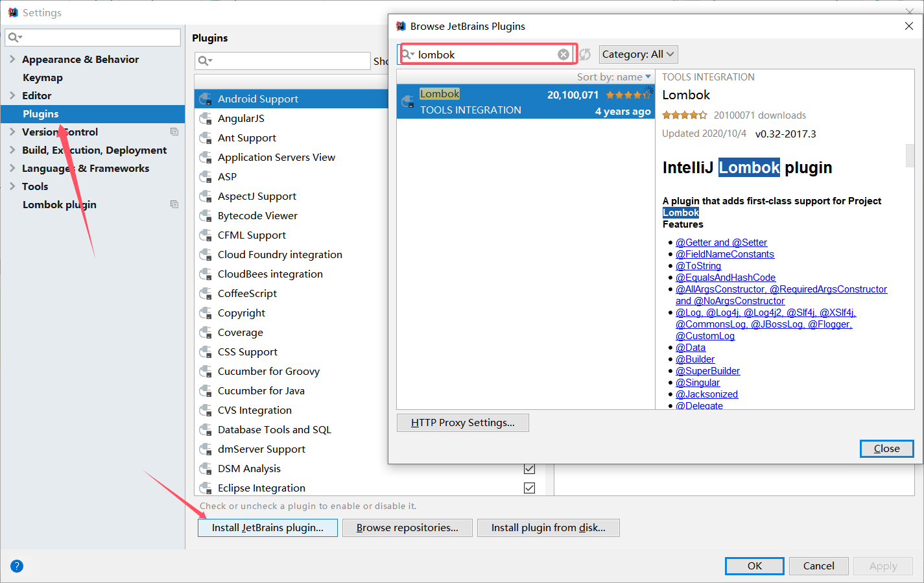Click the plugin description scrollbar

tap(910, 156)
